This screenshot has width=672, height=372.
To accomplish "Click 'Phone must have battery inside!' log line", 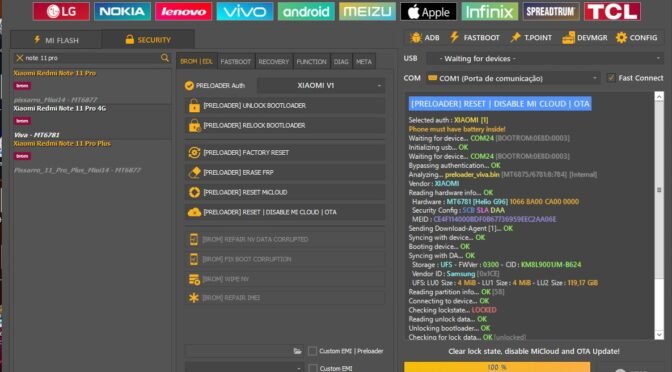I will (x=456, y=129).
